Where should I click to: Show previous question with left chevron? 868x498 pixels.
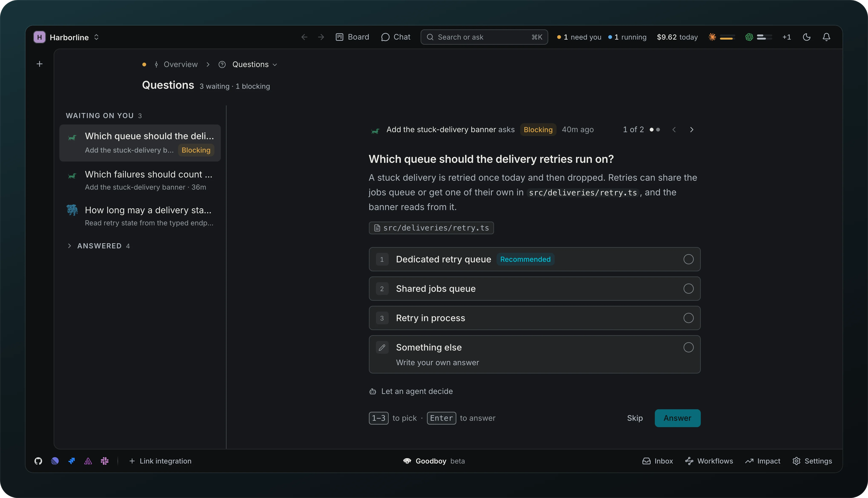674,130
